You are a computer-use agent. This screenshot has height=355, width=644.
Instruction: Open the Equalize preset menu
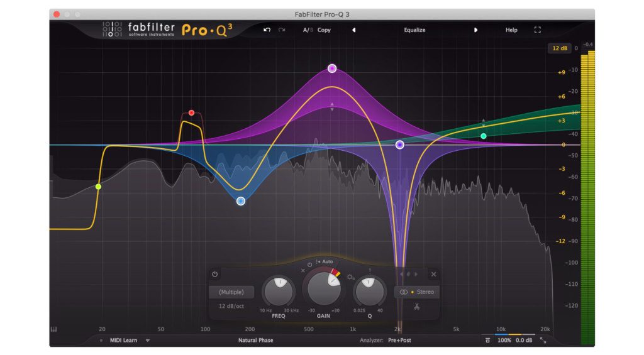point(414,30)
